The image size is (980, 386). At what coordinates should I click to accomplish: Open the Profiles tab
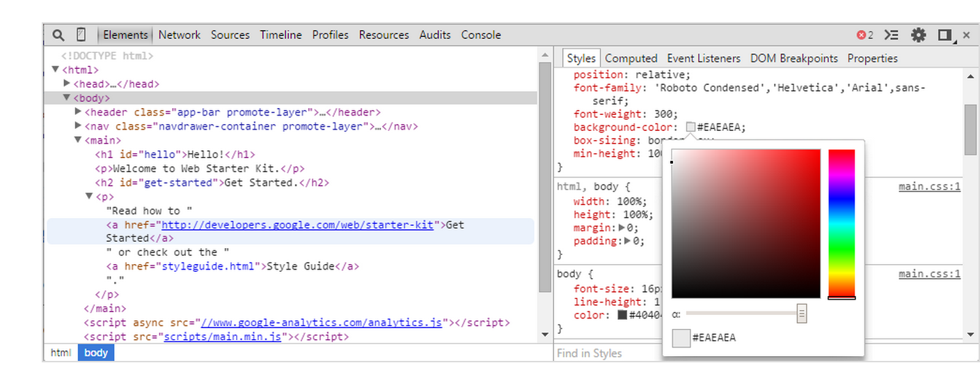pos(331,35)
